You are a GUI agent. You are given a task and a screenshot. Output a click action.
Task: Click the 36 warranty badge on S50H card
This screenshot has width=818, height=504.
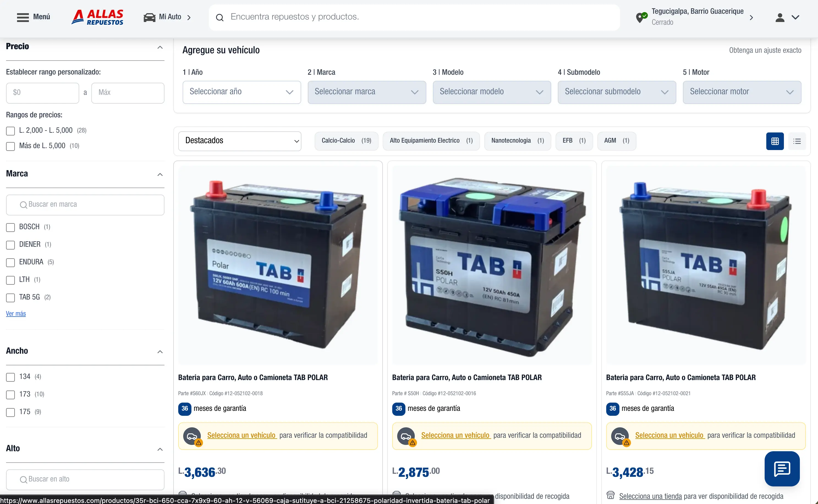pyautogui.click(x=398, y=409)
